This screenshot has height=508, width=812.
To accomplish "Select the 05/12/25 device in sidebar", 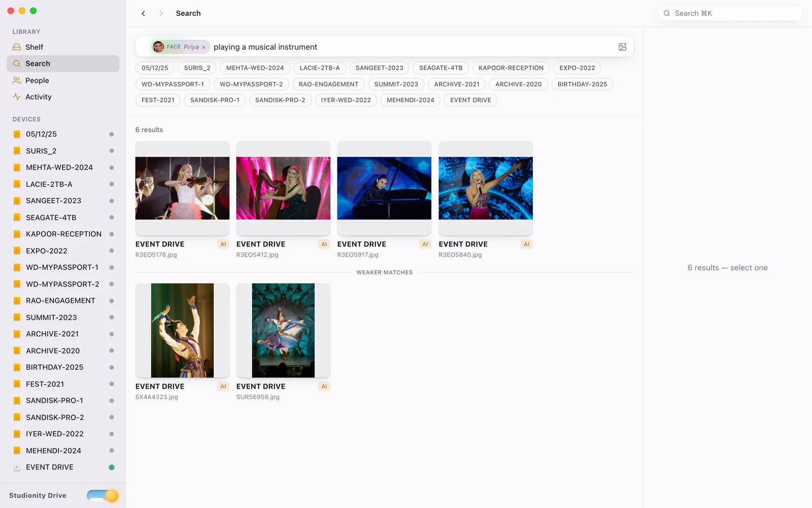I will [x=63, y=134].
